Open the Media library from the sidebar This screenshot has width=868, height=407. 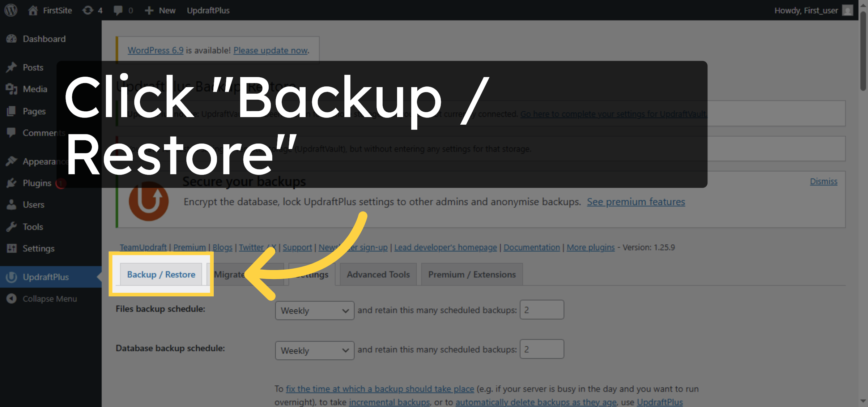click(35, 89)
